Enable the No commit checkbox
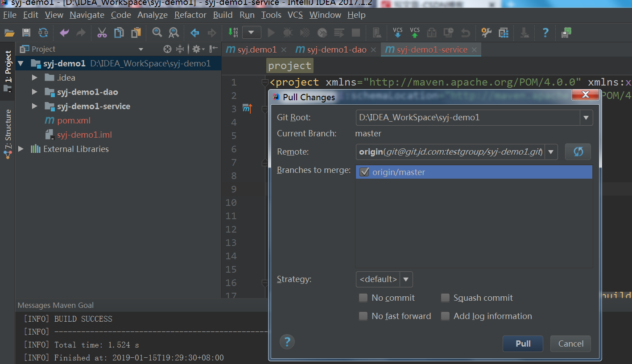Image resolution: width=632 pixels, height=364 pixels. (364, 298)
